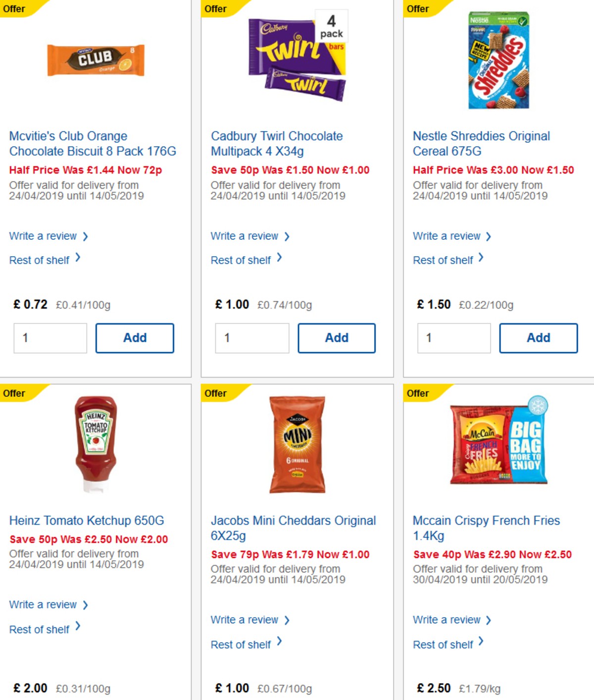Select the quantity field for Cadbury Twirl

[x=252, y=337]
